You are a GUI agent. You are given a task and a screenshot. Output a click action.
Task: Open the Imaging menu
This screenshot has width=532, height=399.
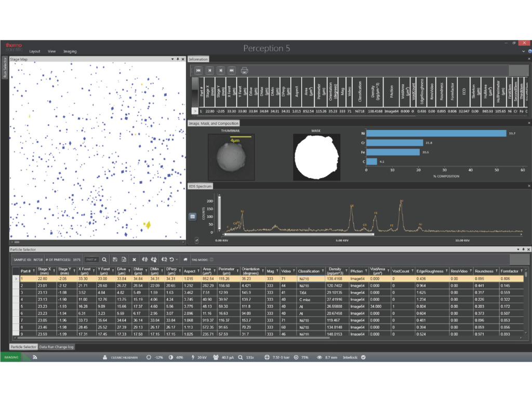click(x=70, y=51)
